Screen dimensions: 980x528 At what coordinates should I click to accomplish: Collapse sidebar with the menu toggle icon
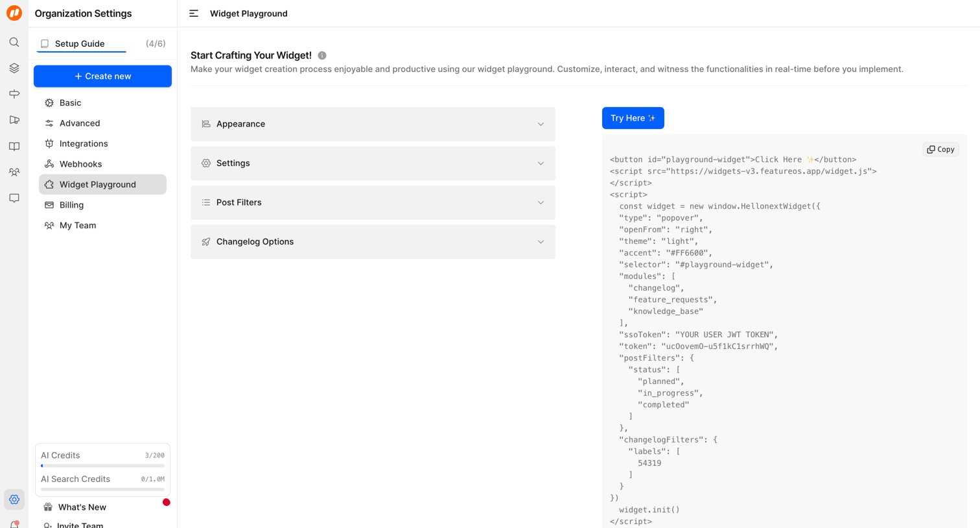click(x=194, y=13)
